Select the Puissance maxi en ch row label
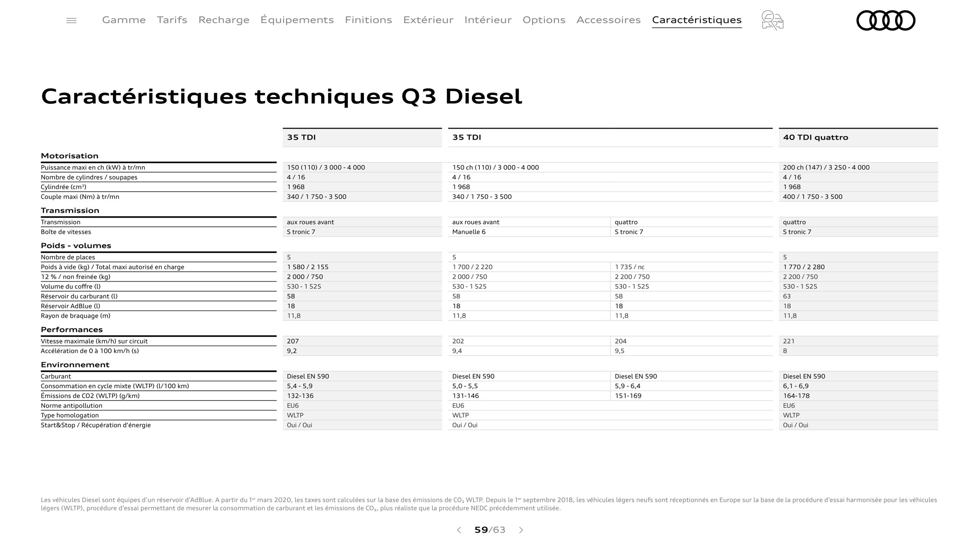This screenshot has width=980, height=551. coord(93,168)
